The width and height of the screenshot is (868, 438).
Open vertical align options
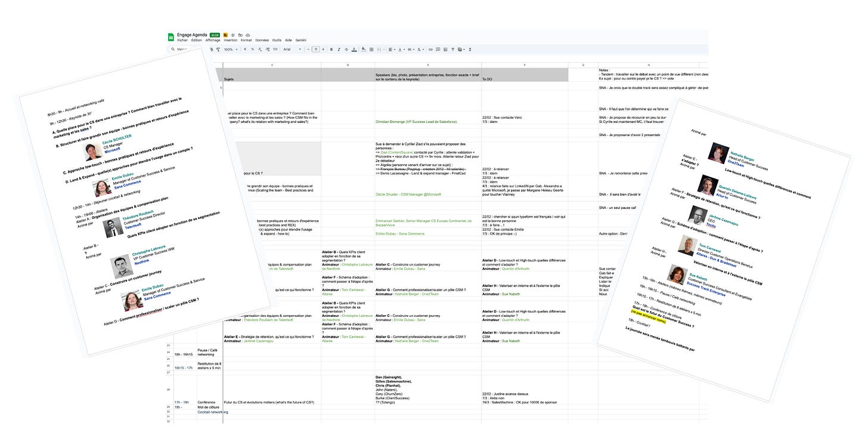[402, 49]
